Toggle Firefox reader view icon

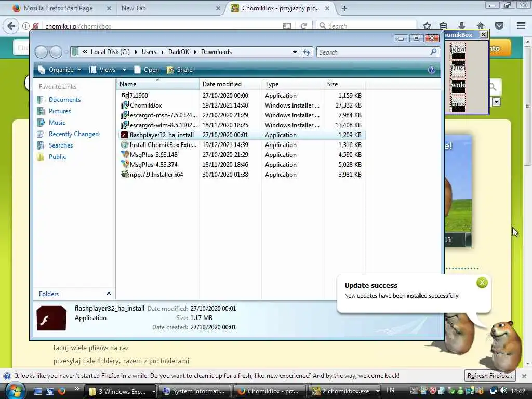(287, 26)
